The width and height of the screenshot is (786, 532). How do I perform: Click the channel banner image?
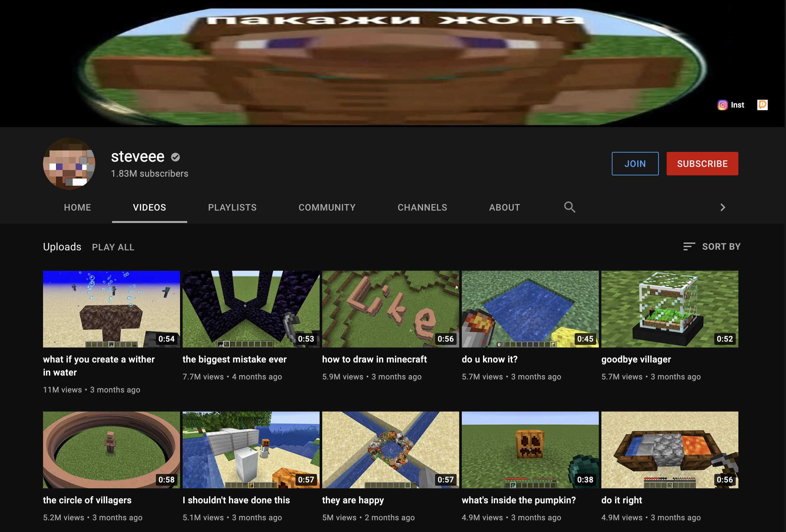(392, 64)
